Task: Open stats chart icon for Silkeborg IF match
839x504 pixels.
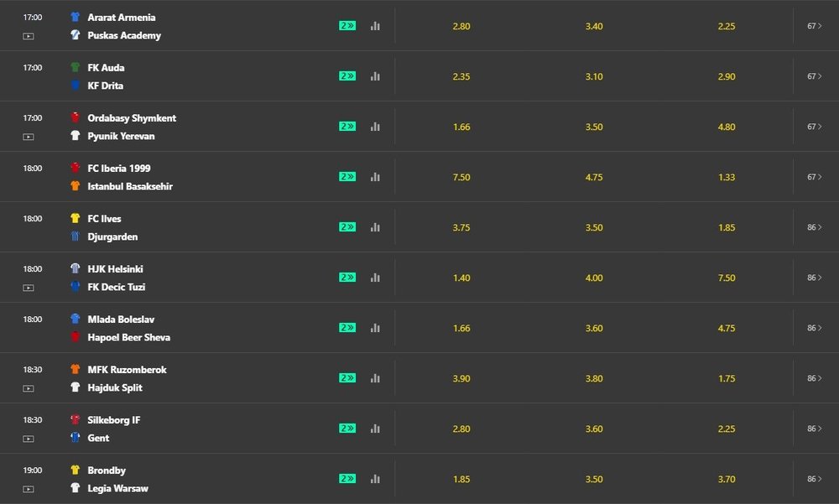Action: coord(375,429)
